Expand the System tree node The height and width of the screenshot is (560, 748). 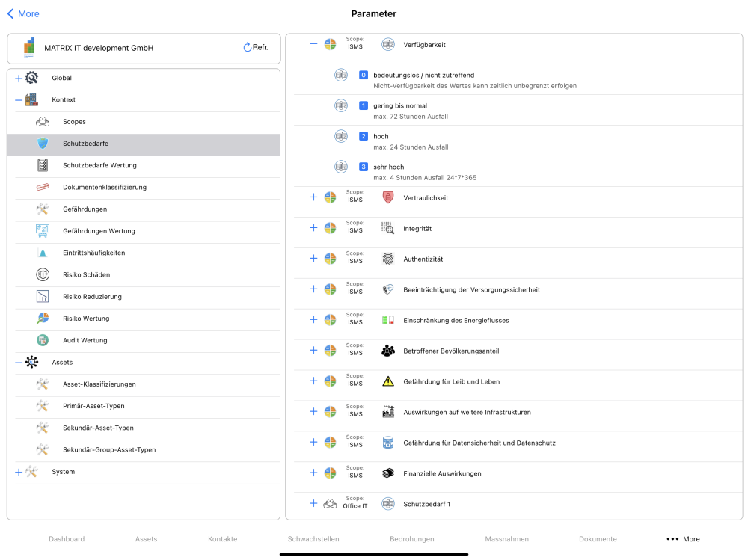tap(19, 473)
